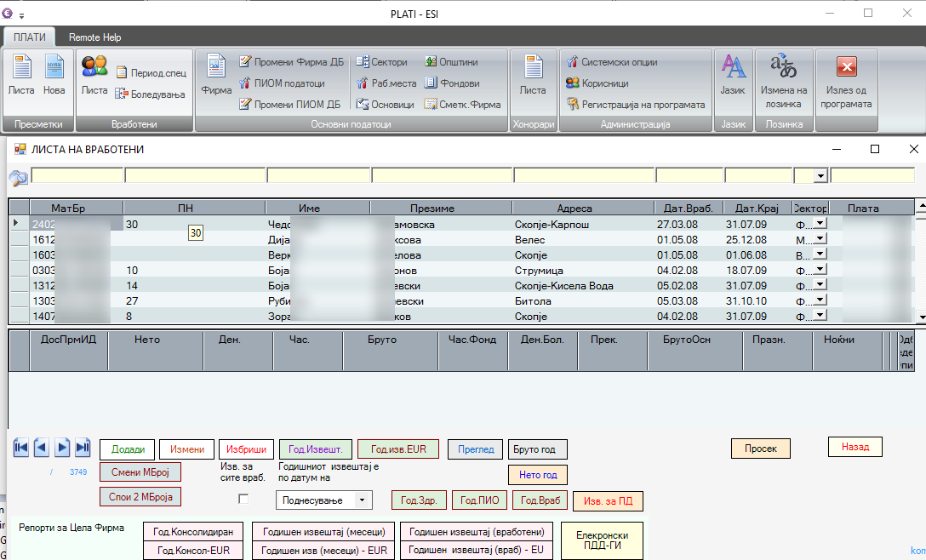Toggle the Изв. за сите враб. checkbox
This screenshot has height=560, width=926.
pyautogui.click(x=244, y=499)
